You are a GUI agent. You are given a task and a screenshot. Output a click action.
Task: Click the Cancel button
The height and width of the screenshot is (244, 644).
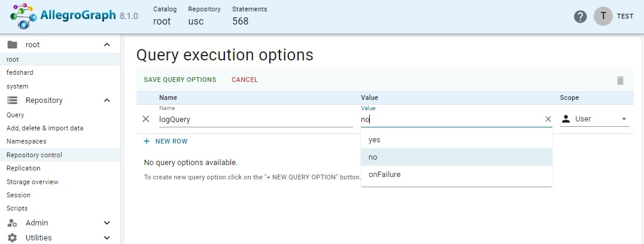pyautogui.click(x=244, y=80)
